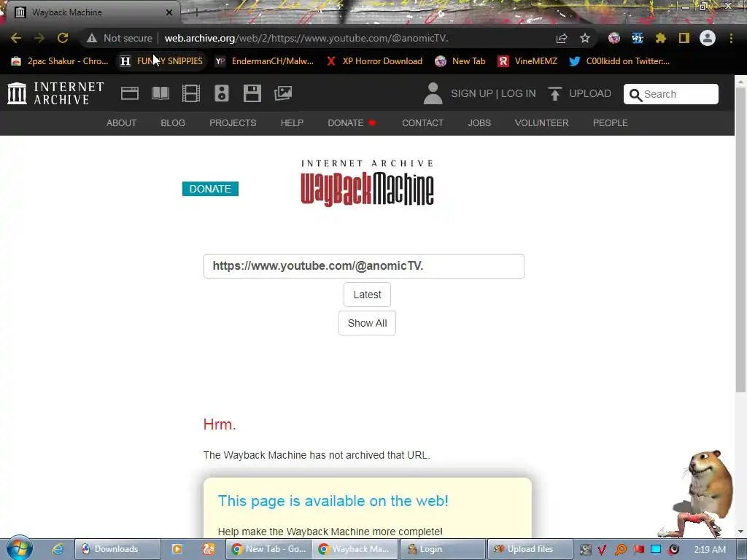Viewport: 747px width, 560px height.
Task: Open the Chrome profile avatar
Action: click(x=708, y=38)
